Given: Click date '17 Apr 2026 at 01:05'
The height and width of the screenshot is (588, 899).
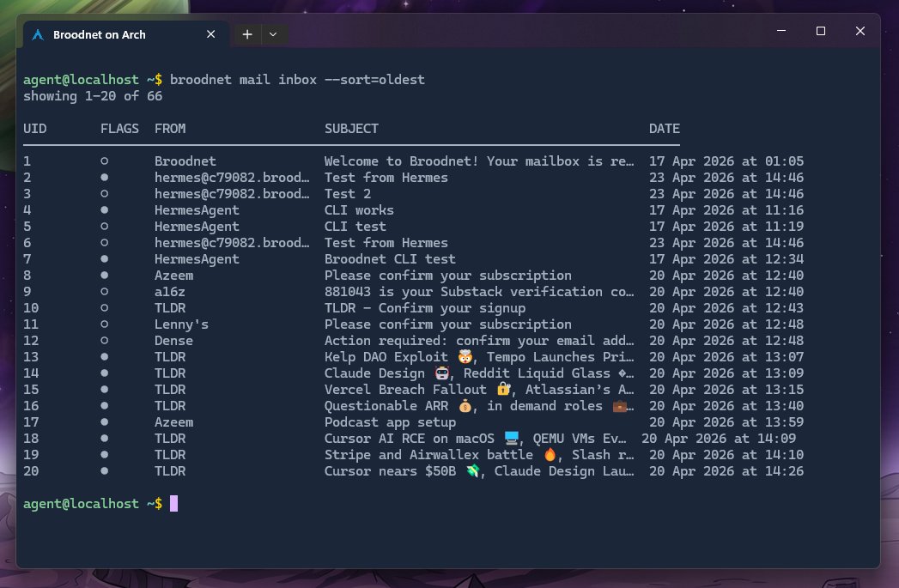Looking at the screenshot, I should [x=726, y=161].
